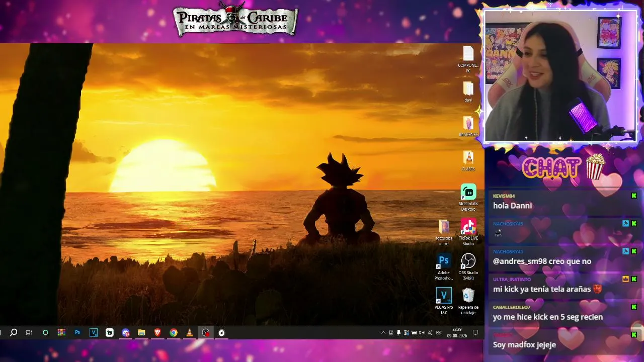
Task: Click the Kick badge next to KEVISM04
Action: (634, 196)
